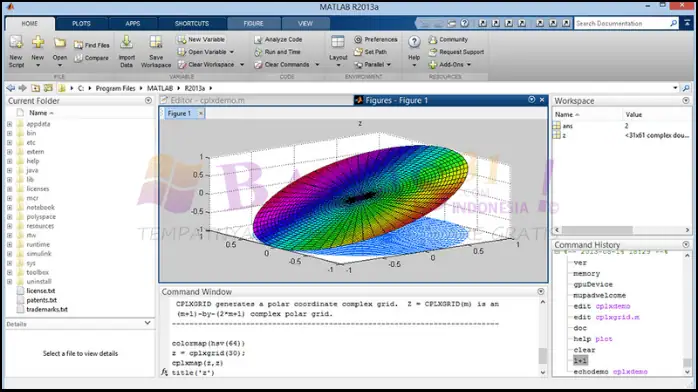Image resolution: width=698 pixels, height=392 pixels.
Task: Click in the Search Documentation field
Action: click(x=622, y=23)
